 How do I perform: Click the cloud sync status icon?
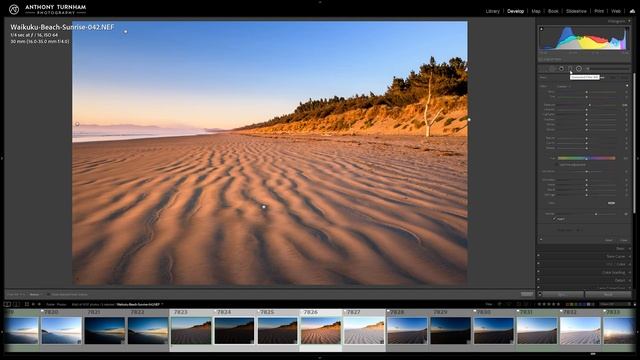tap(632, 11)
